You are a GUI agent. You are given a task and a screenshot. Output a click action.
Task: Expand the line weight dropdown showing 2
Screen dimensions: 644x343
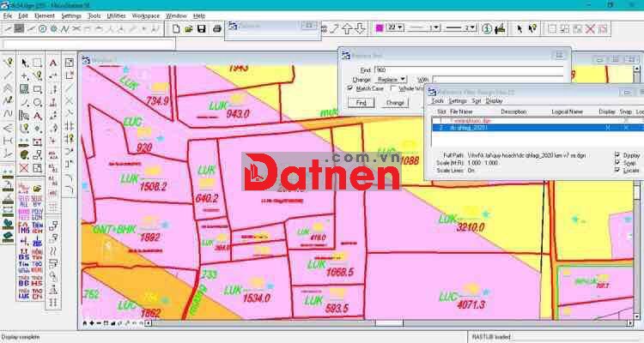click(x=471, y=28)
